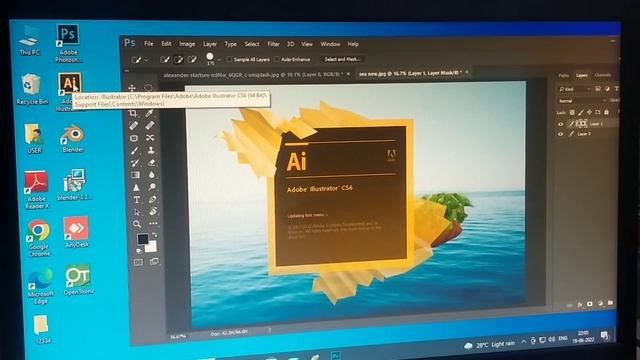This screenshot has width=640, height=360.
Task: Enable the Sample All Layers checkbox
Action: [229, 60]
